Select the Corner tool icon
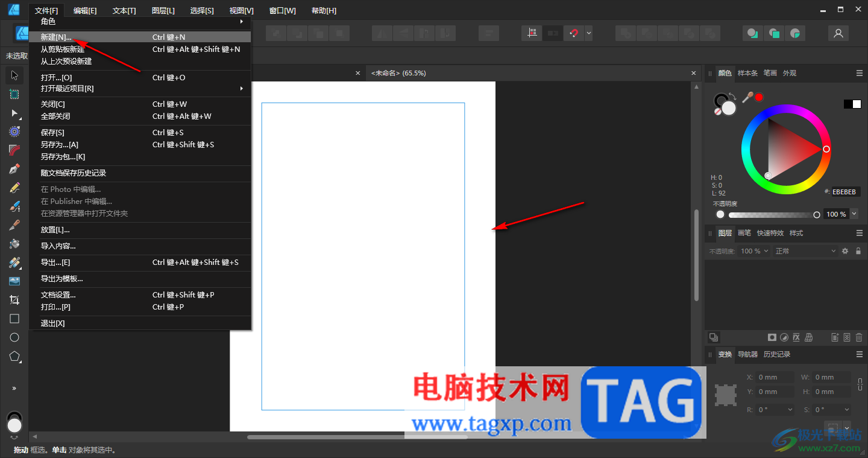 point(14,150)
